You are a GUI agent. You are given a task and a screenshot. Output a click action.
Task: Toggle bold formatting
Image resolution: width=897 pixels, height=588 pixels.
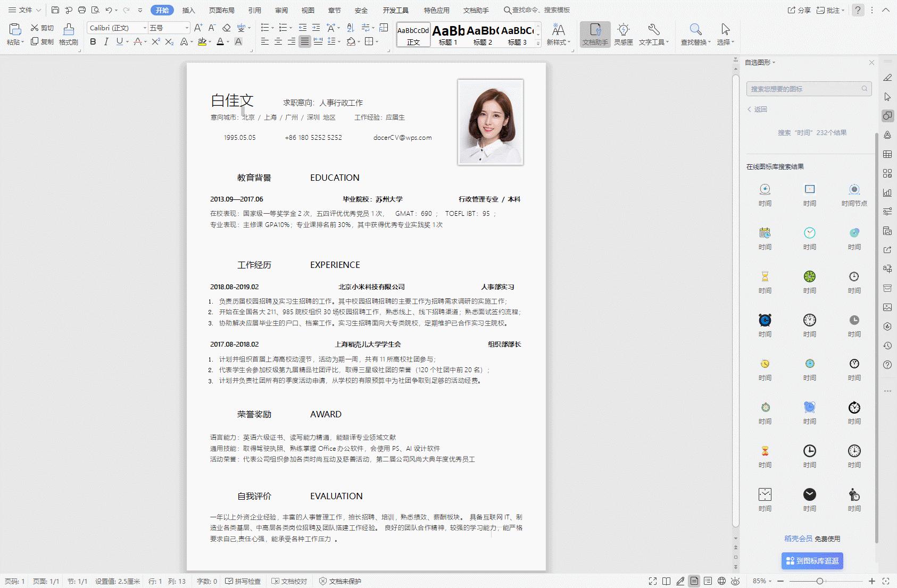pos(93,41)
